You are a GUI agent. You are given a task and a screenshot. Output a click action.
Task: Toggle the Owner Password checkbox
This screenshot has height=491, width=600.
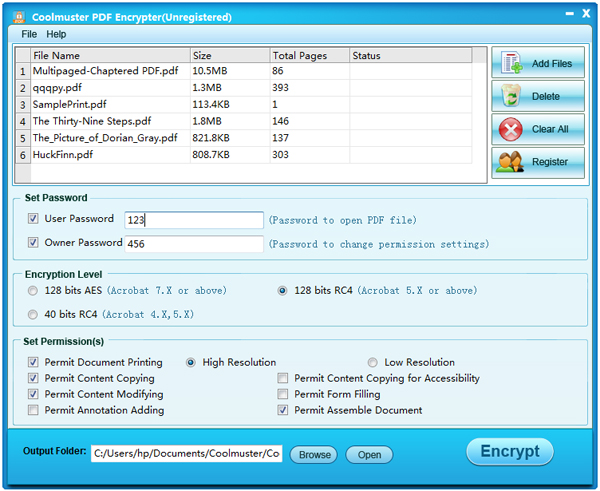(x=34, y=243)
